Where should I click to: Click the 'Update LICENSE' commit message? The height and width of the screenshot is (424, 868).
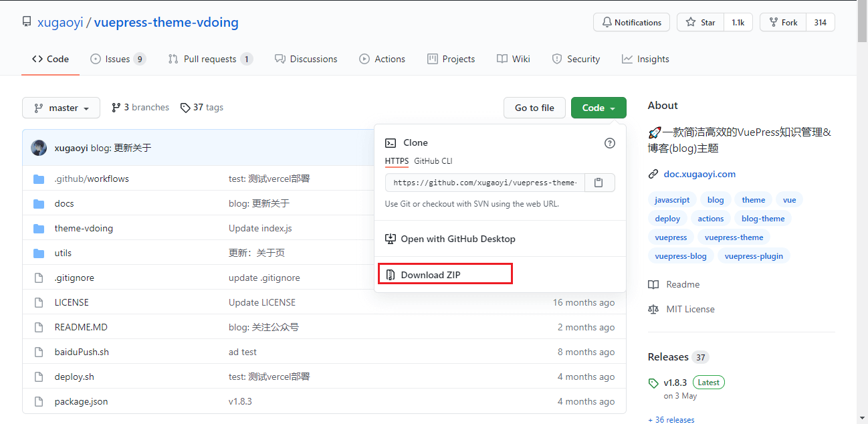point(262,302)
